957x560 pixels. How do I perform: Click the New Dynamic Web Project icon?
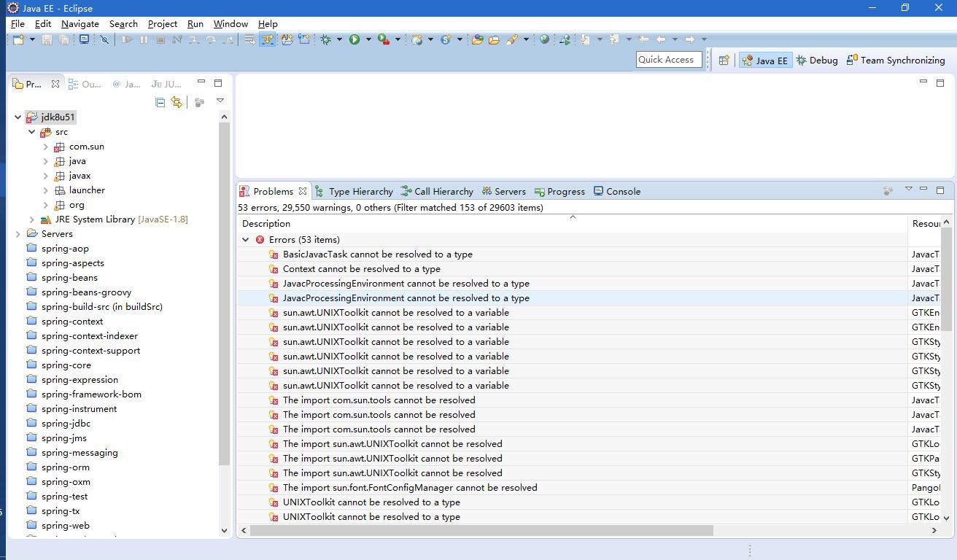[x=416, y=39]
